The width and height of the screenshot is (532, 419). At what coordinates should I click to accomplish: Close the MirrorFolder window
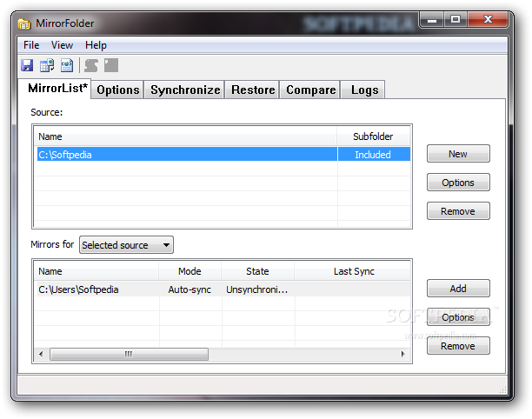[x=488, y=20]
